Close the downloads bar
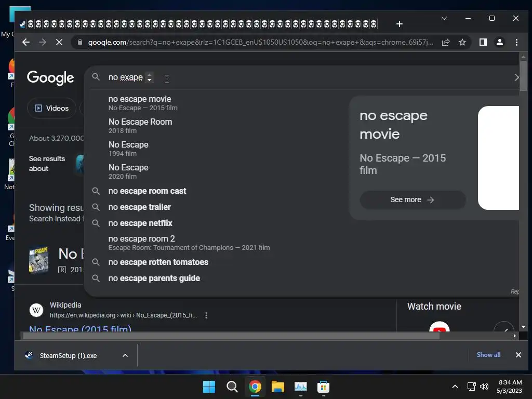 tap(518, 355)
